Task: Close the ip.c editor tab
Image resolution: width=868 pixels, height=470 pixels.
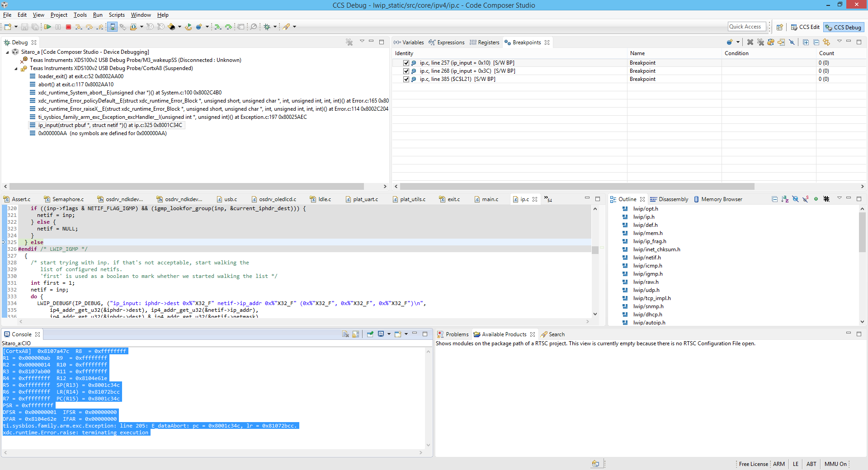Action: [535, 199]
